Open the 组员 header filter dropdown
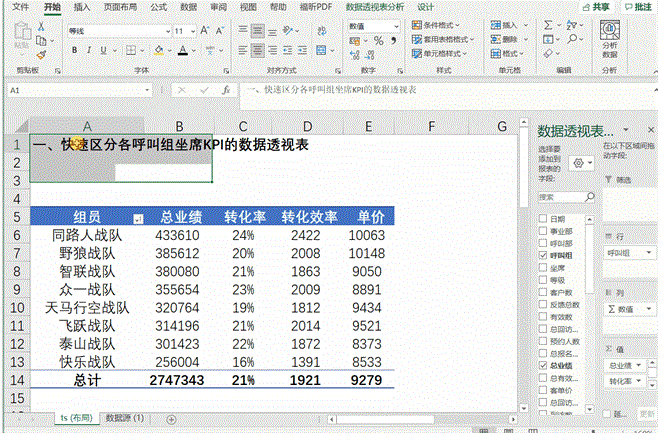The image size is (658, 433). point(138,217)
